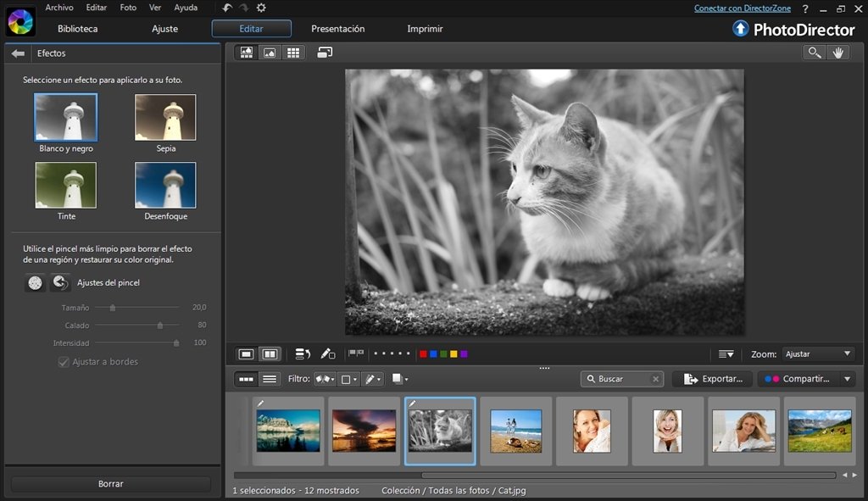Choose the green color label
The width and height of the screenshot is (868, 501).
click(443, 354)
